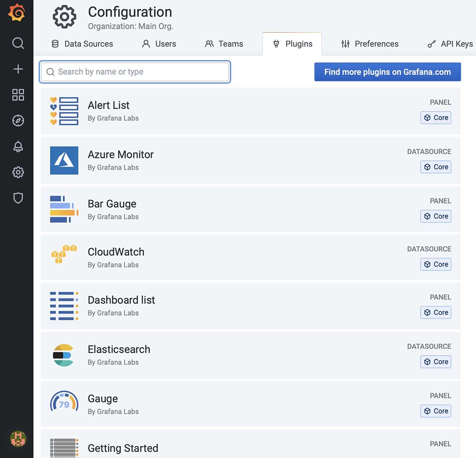This screenshot has height=458, width=476.
Task: Switch to the Data Sources tab
Action: click(82, 44)
